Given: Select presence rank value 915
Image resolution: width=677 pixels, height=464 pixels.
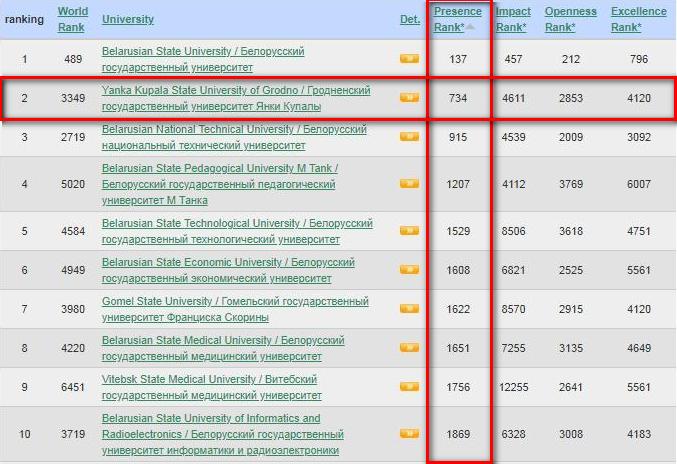Looking at the screenshot, I should [x=458, y=137].
